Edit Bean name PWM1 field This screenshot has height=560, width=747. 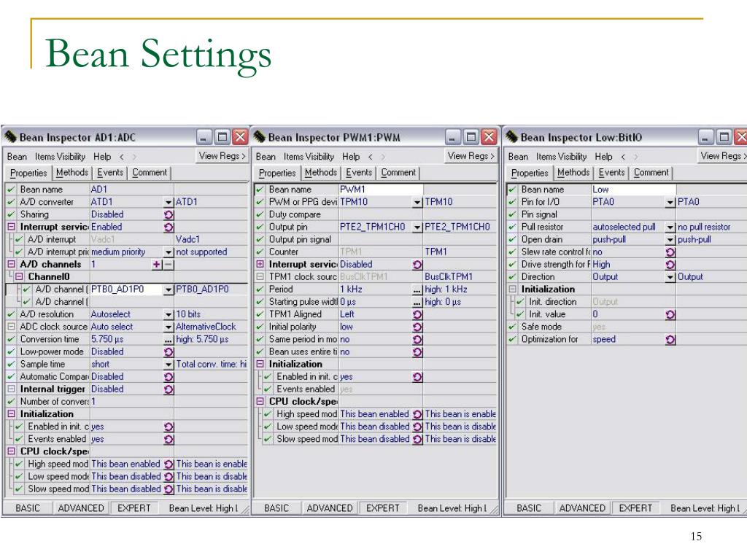coord(381,190)
